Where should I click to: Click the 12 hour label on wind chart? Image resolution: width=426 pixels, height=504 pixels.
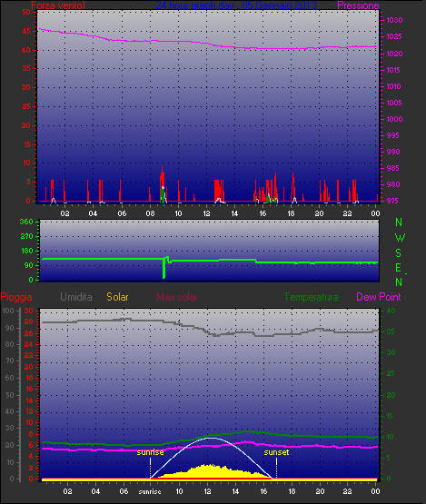(x=206, y=213)
